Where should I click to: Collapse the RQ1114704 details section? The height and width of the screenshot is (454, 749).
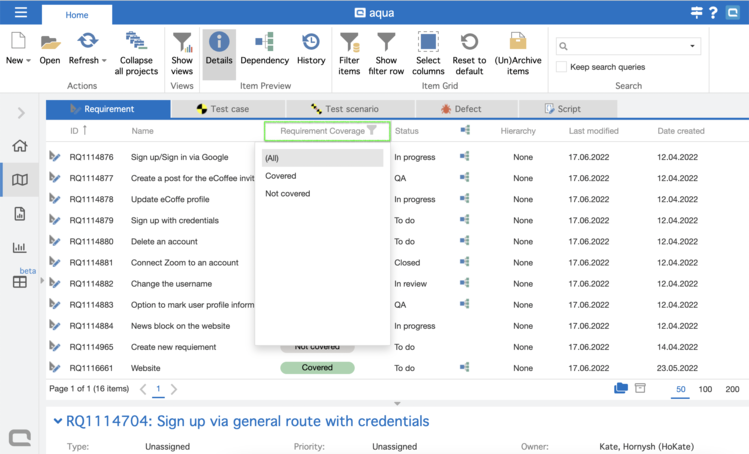coord(57,422)
